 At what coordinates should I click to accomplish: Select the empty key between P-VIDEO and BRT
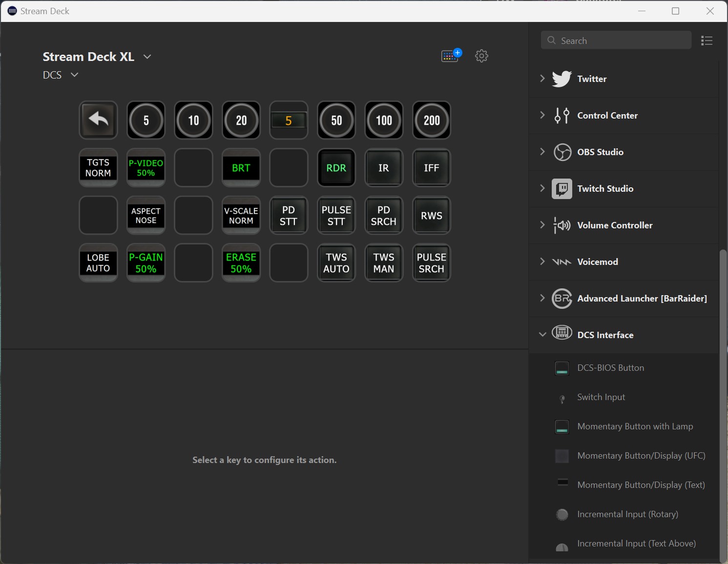pyautogui.click(x=193, y=168)
